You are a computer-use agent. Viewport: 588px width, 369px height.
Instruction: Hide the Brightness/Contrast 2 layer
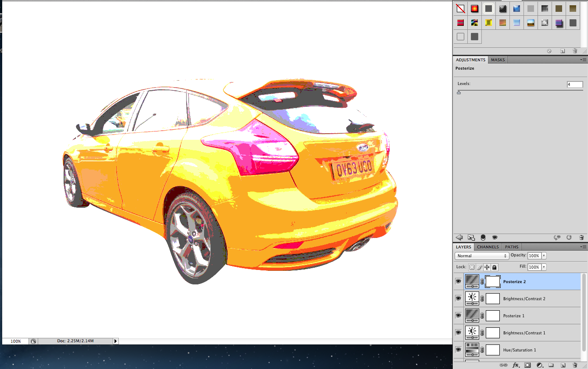tap(458, 298)
